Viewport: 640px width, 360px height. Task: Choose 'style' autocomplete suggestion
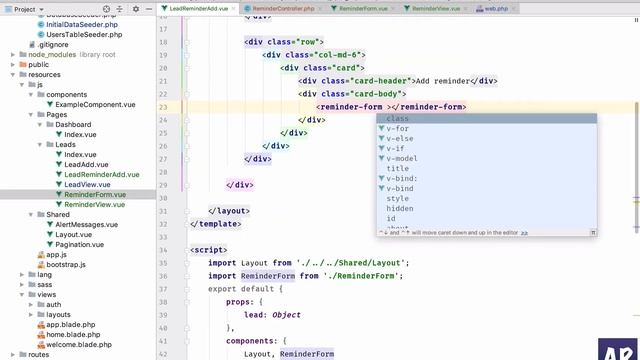coord(487,198)
